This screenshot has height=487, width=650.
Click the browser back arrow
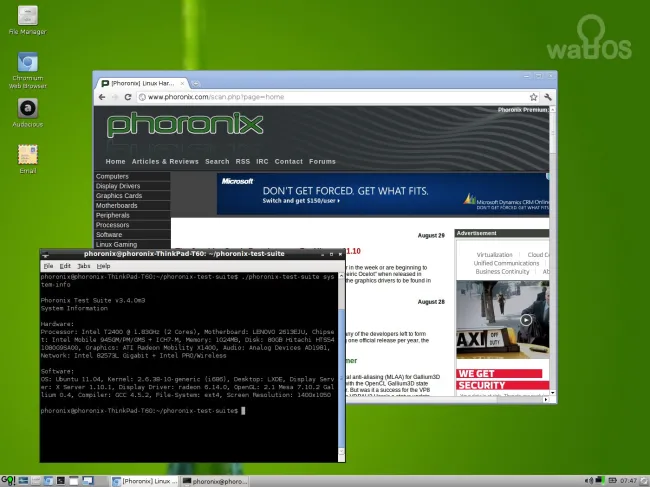pyautogui.click(x=102, y=97)
